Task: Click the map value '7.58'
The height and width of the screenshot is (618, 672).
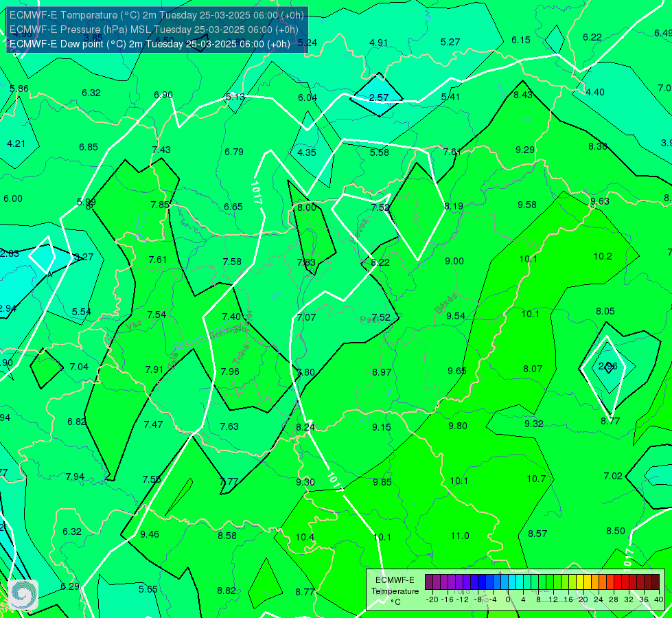Action: tap(232, 262)
